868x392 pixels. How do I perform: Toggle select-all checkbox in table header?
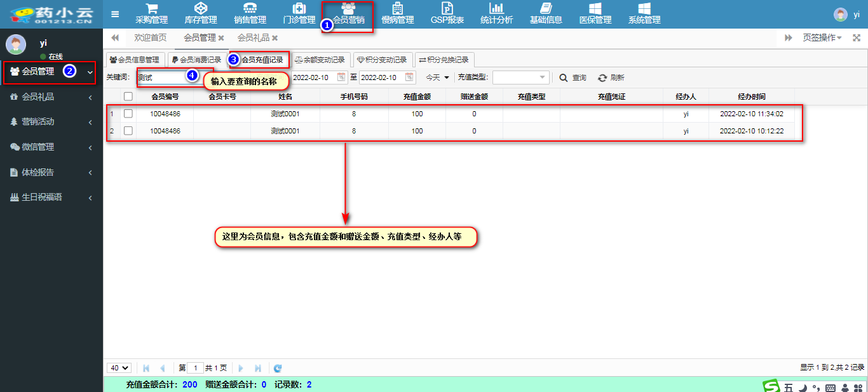click(x=128, y=97)
